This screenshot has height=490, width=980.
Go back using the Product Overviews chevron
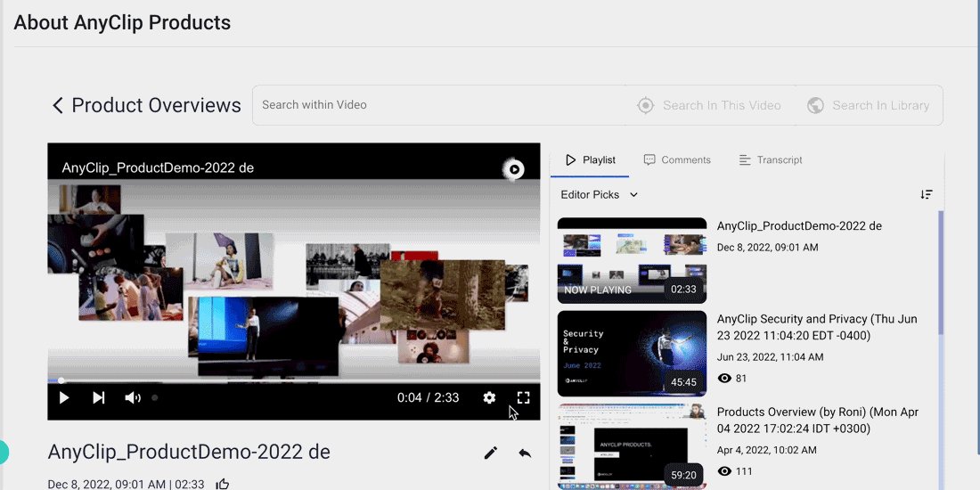tap(58, 105)
